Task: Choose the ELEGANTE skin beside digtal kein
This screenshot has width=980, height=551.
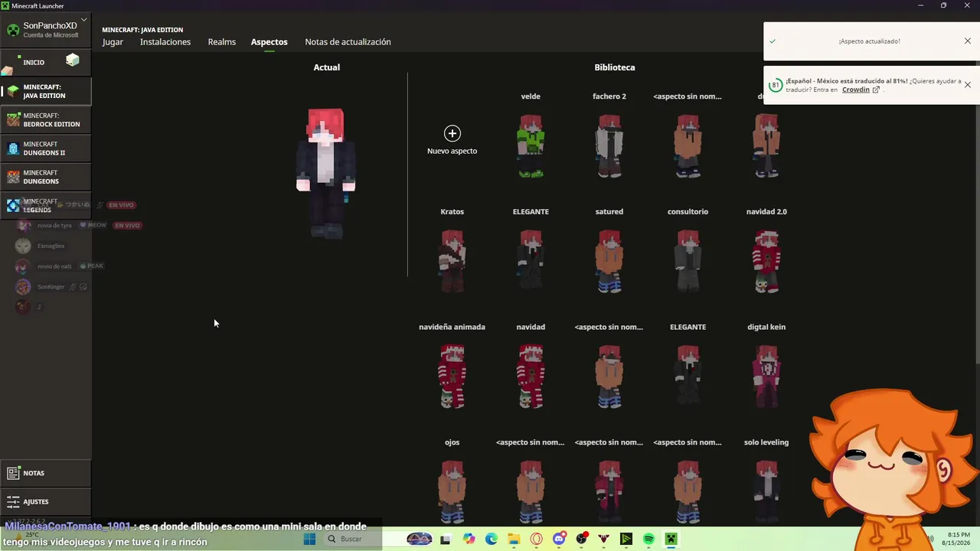Action: pyautogui.click(x=688, y=376)
